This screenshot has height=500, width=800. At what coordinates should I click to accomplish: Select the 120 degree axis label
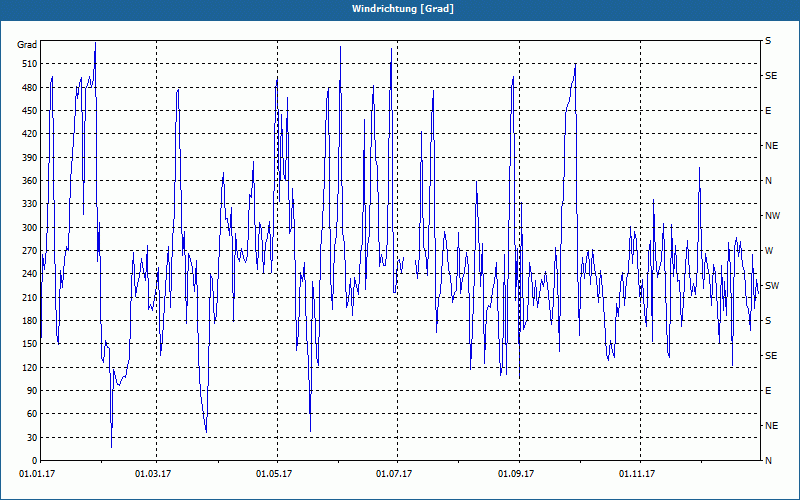coord(30,367)
